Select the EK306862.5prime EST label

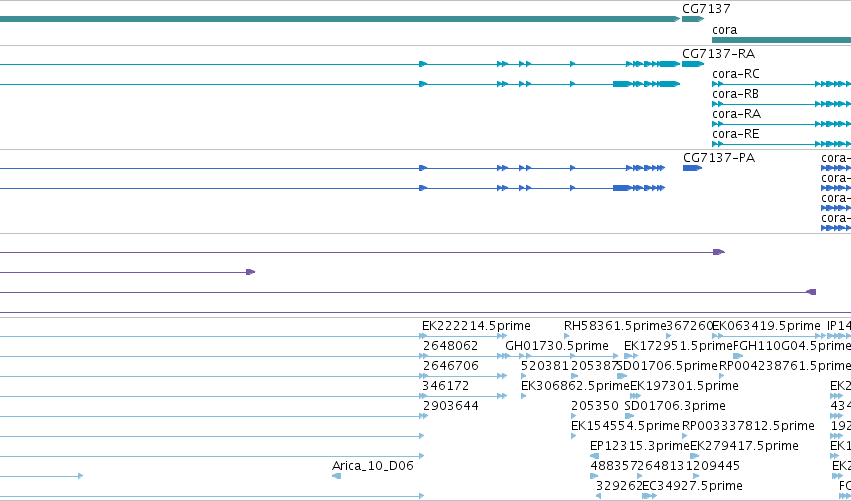click(575, 386)
